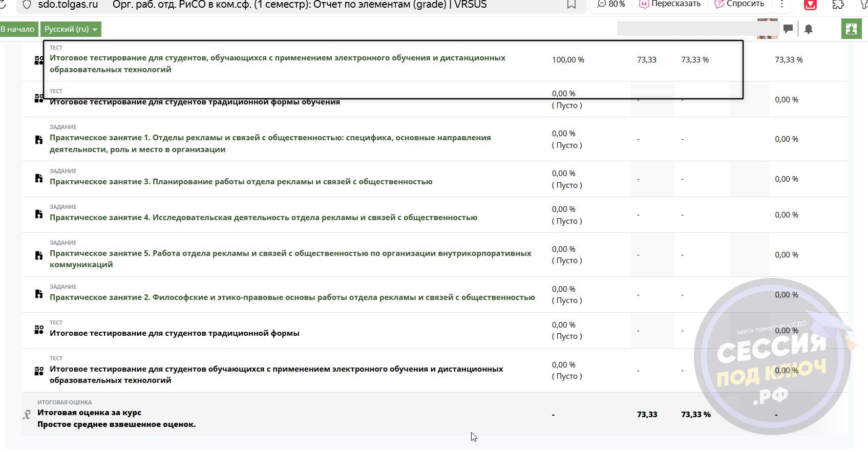Click assignment icon for Практическое занятие 1
Image resolution: width=868 pixels, height=452 pixels.
[39, 140]
